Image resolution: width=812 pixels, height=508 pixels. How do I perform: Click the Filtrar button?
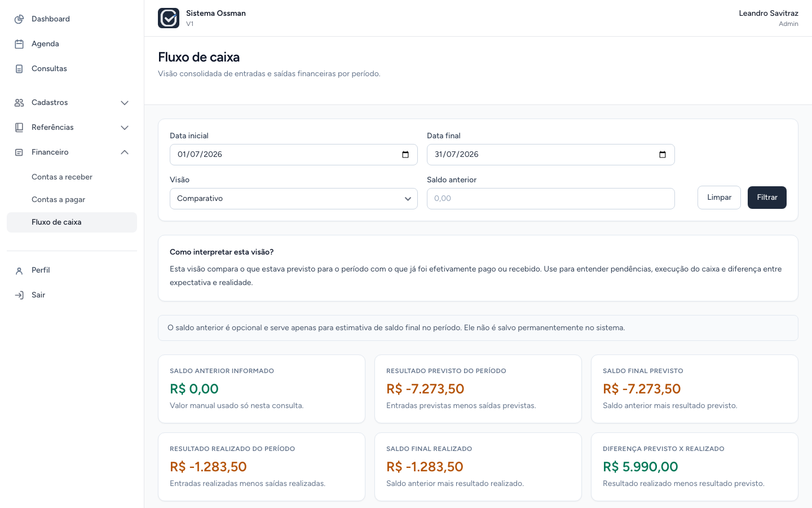tap(767, 198)
